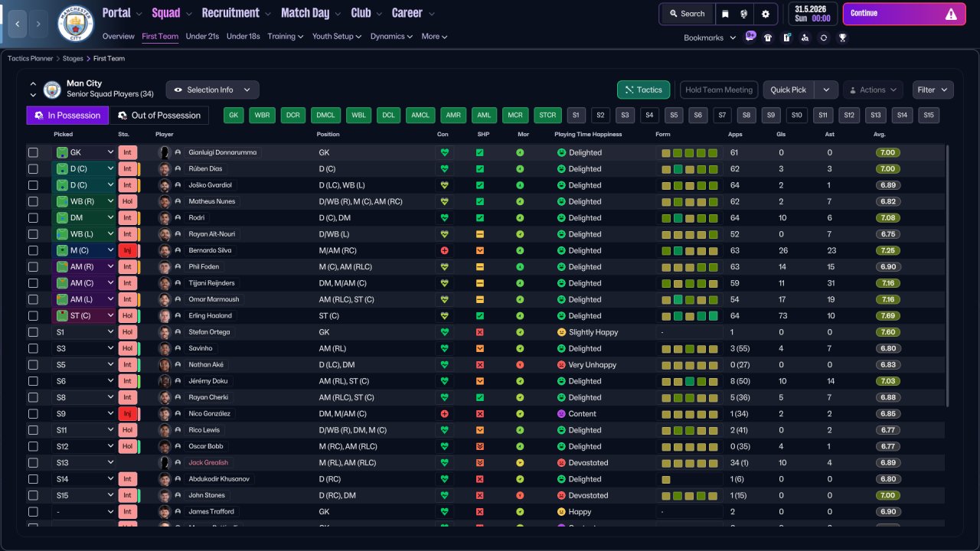The width and height of the screenshot is (980, 551).
Task: Select the checkbox beside Joško Gvardiol
Action: click(x=33, y=185)
